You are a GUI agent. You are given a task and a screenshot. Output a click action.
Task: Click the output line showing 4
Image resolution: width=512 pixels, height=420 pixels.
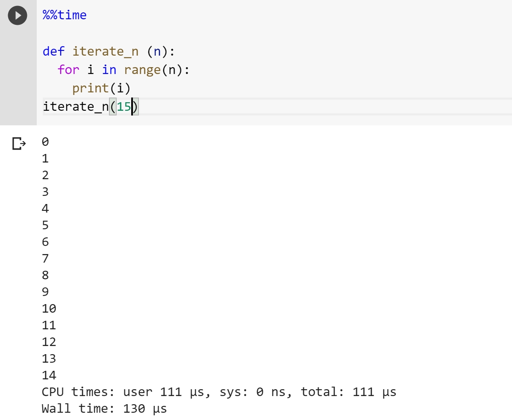coord(45,209)
